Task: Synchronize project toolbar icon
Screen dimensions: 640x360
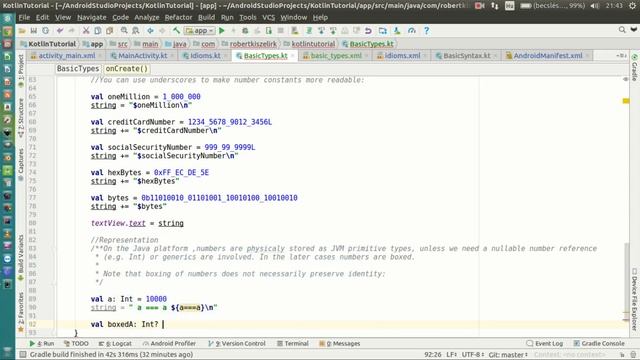Action: 46,31
